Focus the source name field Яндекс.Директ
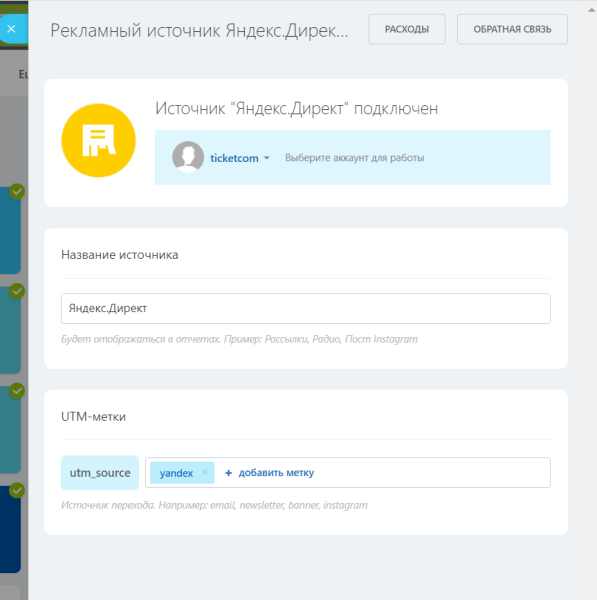This screenshot has width=597, height=600. (305, 308)
